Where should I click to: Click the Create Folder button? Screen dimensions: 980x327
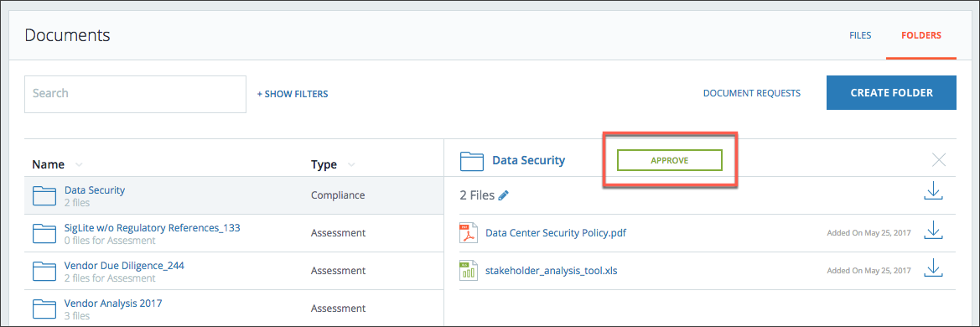[891, 92]
